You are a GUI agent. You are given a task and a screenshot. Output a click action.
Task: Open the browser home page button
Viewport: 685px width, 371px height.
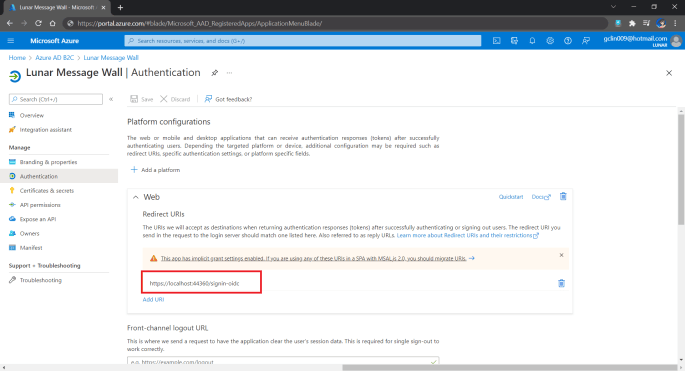click(52, 23)
